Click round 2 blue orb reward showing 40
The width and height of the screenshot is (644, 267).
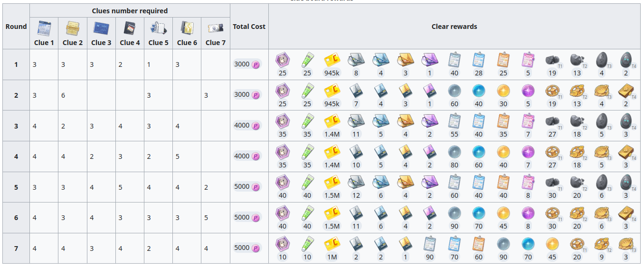479,90
